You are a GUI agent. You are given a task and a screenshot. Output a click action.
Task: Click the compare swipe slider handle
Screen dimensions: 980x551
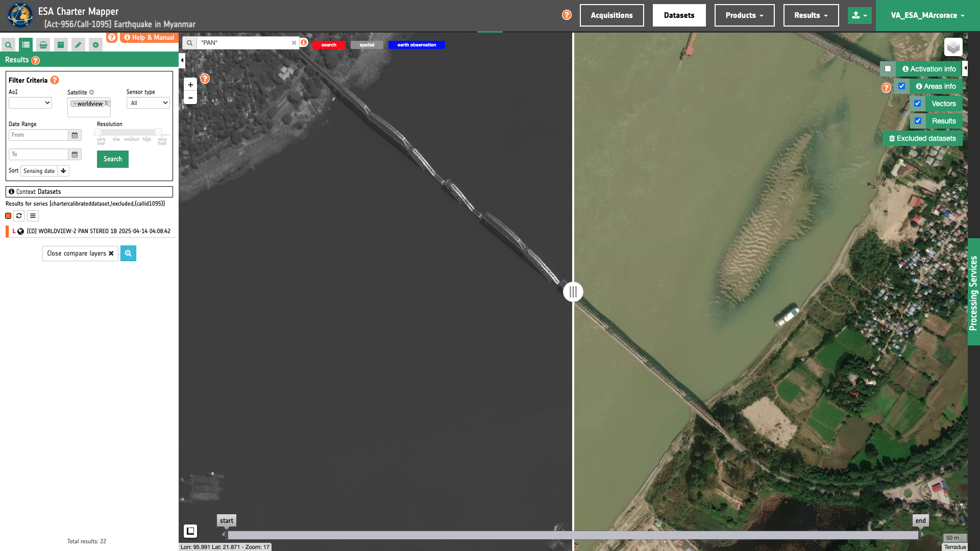pyautogui.click(x=573, y=292)
